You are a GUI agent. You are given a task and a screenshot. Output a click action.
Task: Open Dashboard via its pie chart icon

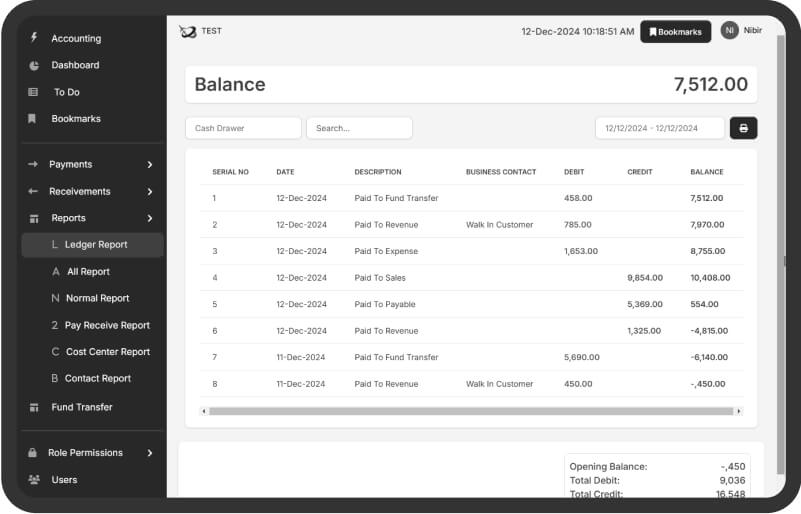(x=33, y=65)
